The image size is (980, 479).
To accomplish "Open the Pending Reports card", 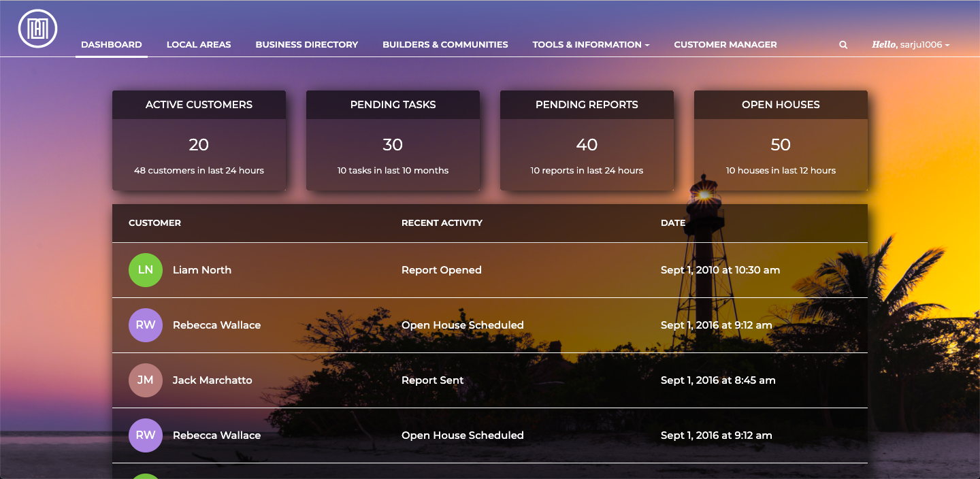I will tap(587, 141).
